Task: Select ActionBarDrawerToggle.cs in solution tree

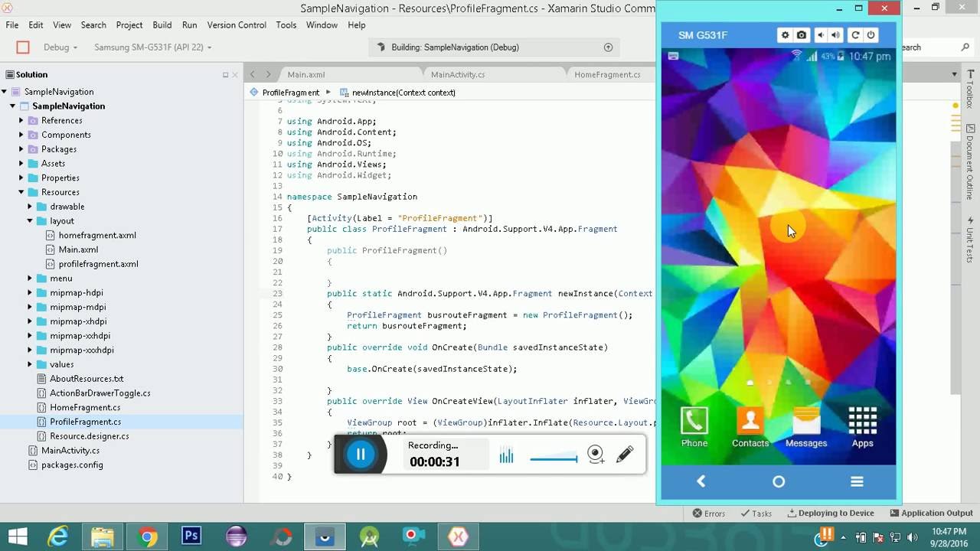Action: coord(100,393)
